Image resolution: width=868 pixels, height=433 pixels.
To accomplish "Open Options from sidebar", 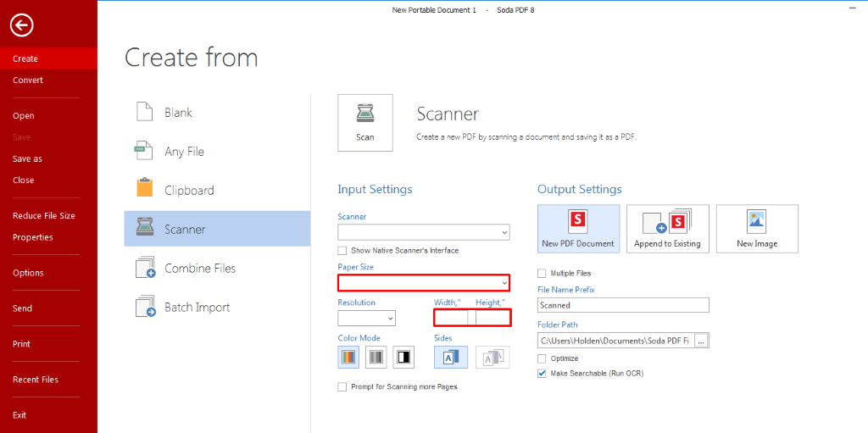I will pos(48,273).
